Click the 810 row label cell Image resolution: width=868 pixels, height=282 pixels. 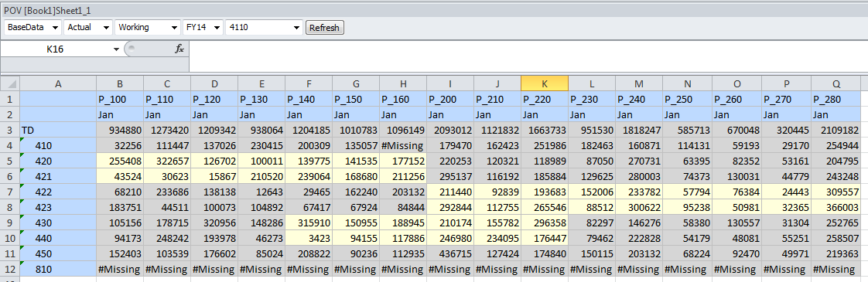(x=58, y=270)
